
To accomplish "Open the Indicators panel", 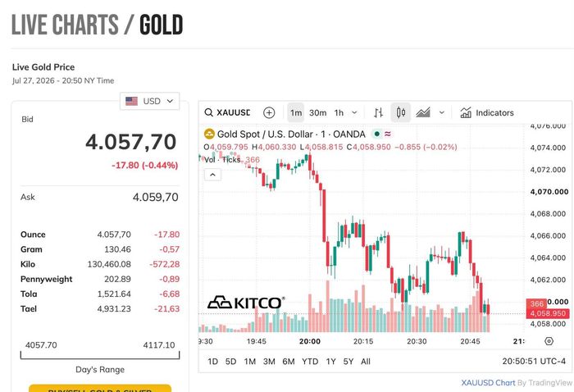I will [487, 112].
